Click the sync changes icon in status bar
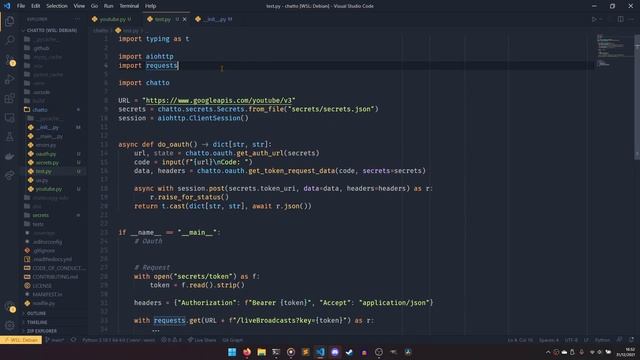The image size is (640, 360). pyautogui.click(x=73, y=340)
